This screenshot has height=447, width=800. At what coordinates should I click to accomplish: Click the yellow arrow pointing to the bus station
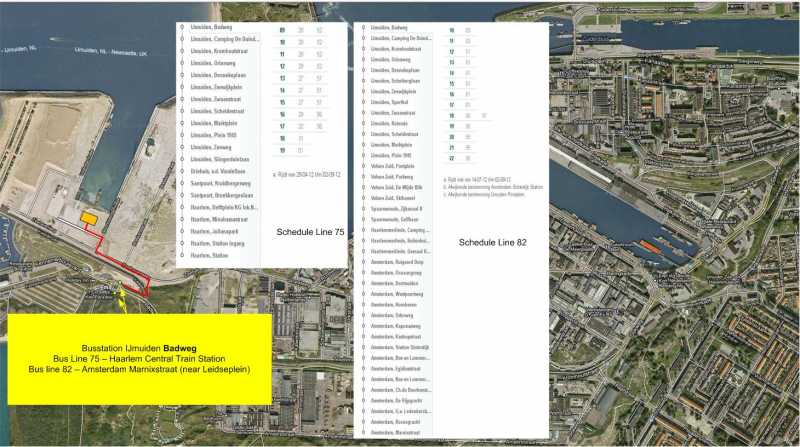(x=122, y=300)
